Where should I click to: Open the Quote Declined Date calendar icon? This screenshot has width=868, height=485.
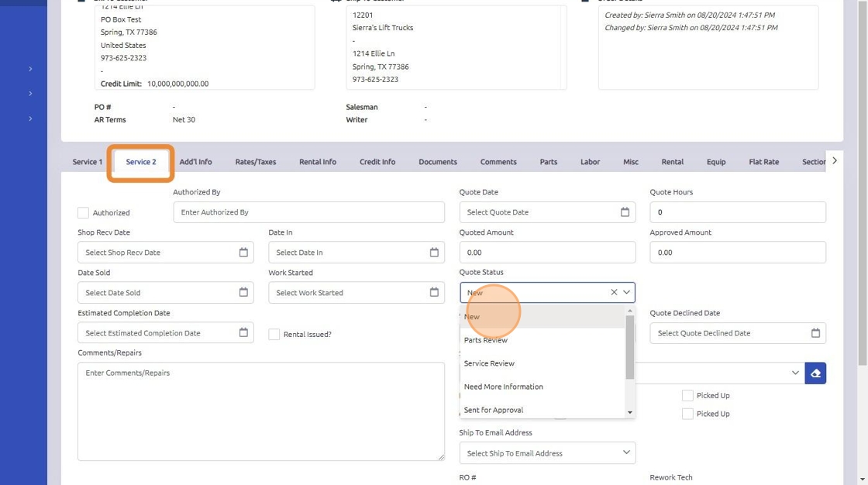pyautogui.click(x=815, y=333)
